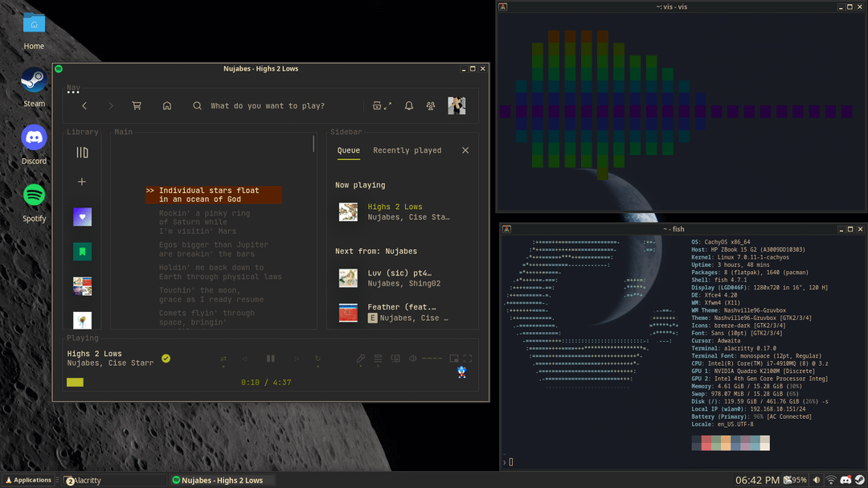868x488 pixels.
Task: Click the Discord tray icon
Action: click(845, 480)
